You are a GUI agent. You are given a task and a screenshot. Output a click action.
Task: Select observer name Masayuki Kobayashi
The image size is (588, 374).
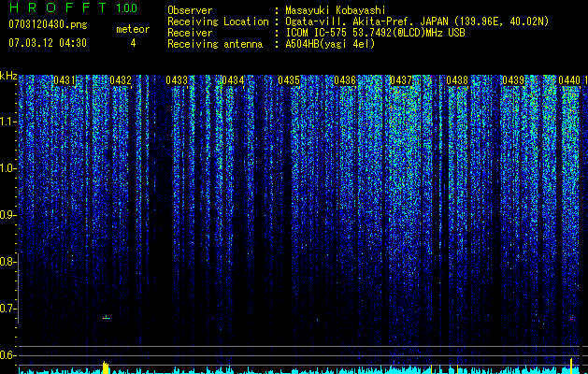[336, 10]
